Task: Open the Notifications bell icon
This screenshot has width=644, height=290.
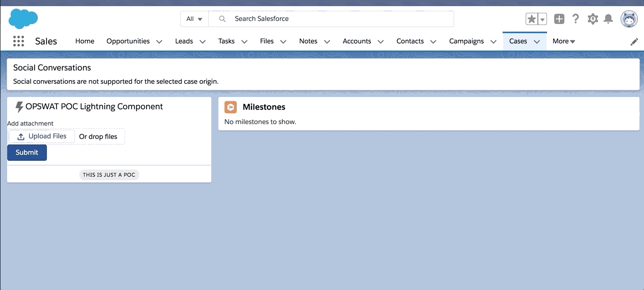Action: (608, 19)
